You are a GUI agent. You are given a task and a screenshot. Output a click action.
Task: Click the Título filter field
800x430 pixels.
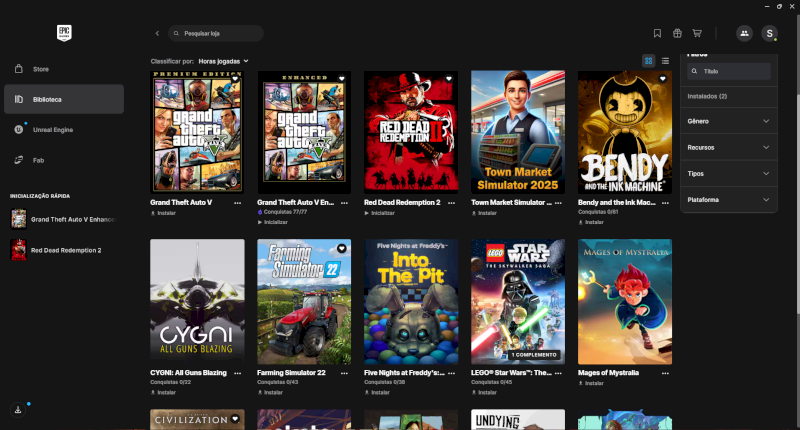coord(729,71)
